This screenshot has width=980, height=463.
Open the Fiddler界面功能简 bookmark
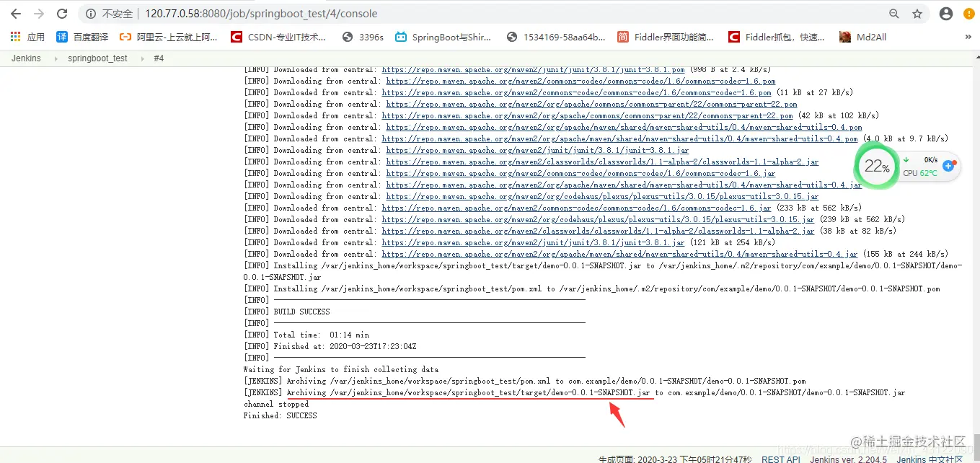666,37
